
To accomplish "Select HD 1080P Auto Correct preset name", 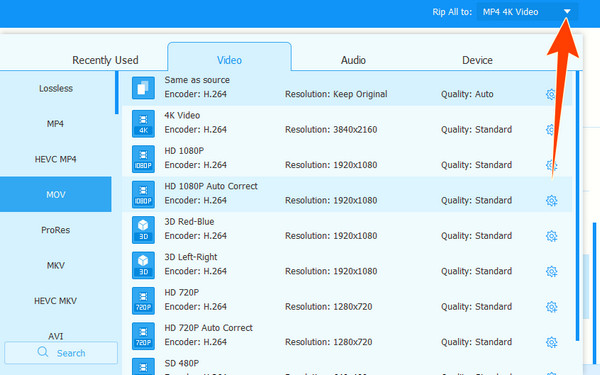I will click(211, 186).
